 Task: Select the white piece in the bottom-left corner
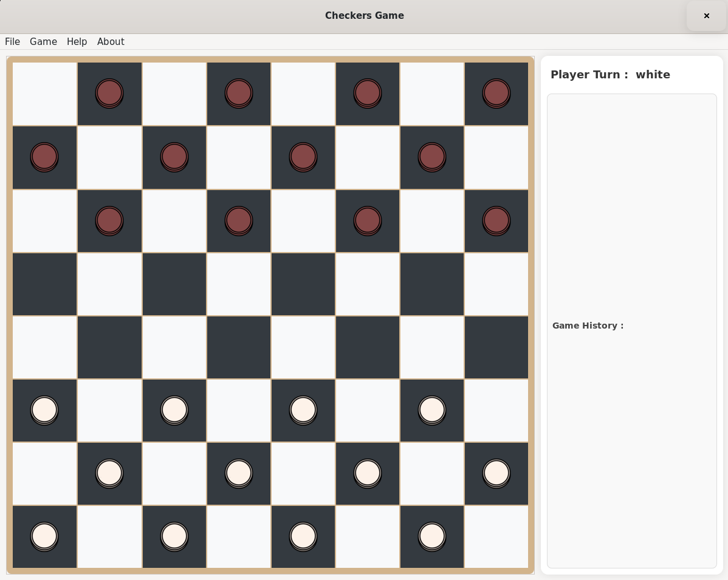coord(44,536)
